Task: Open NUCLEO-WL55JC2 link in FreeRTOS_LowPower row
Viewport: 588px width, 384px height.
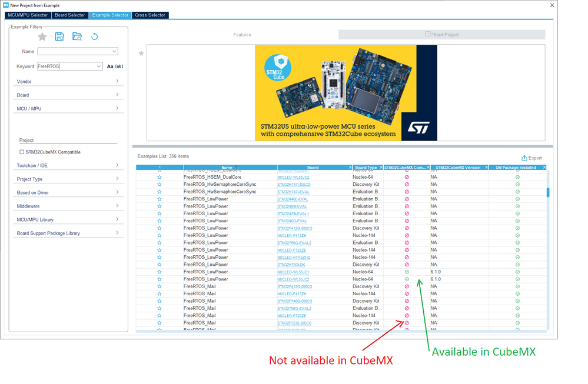Action: tap(293, 279)
